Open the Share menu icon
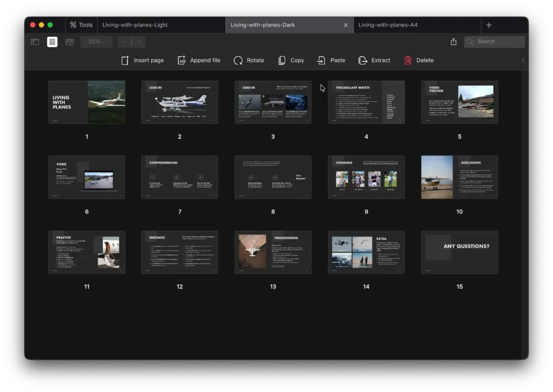The width and height of the screenshot is (553, 392). (454, 42)
